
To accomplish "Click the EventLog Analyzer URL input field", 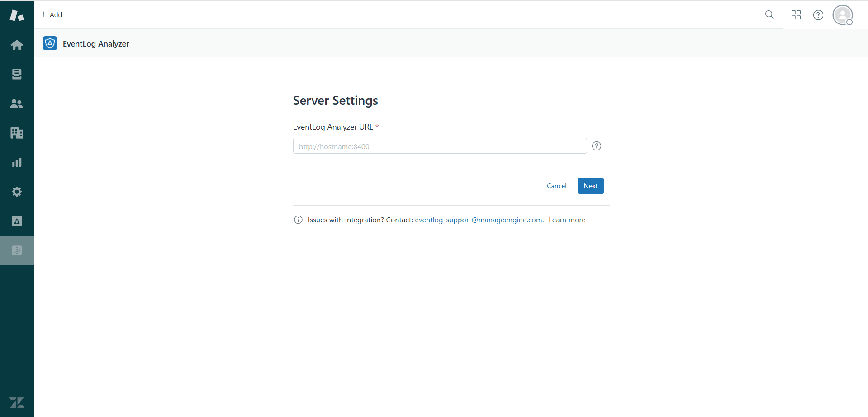I will [439, 145].
